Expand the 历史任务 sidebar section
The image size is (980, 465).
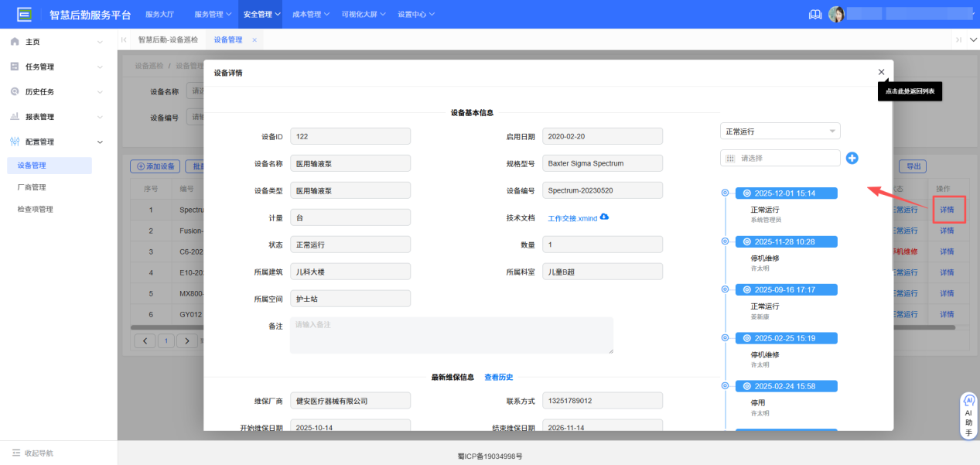pyautogui.click(x=46, y=91)
